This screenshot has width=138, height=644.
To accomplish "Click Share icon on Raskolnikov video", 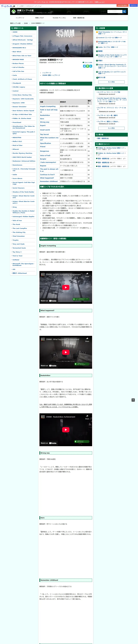I will pyautogui.click(x=87, y=417).
